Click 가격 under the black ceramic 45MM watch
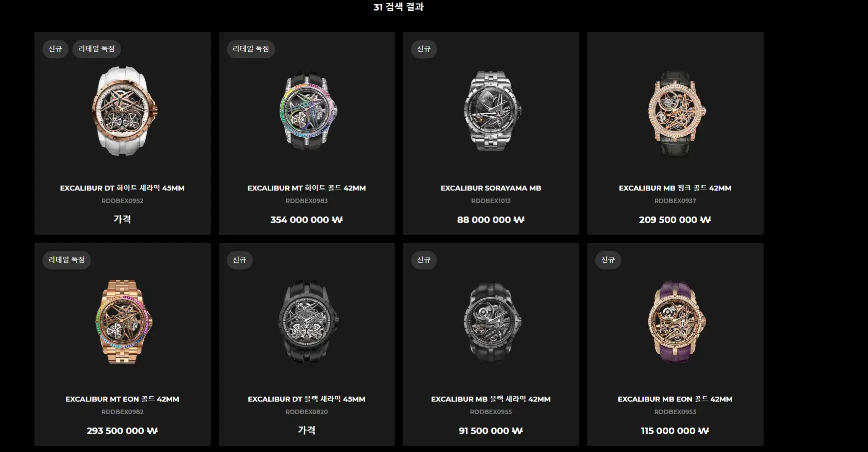The width and height of the screenshot is (868, 452). coord(307,430)
